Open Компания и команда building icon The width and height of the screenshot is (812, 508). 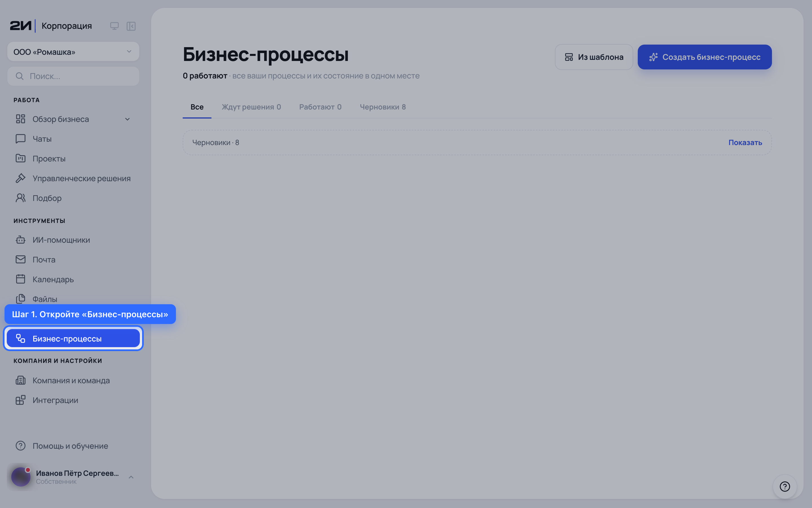[x=21, y=380]
